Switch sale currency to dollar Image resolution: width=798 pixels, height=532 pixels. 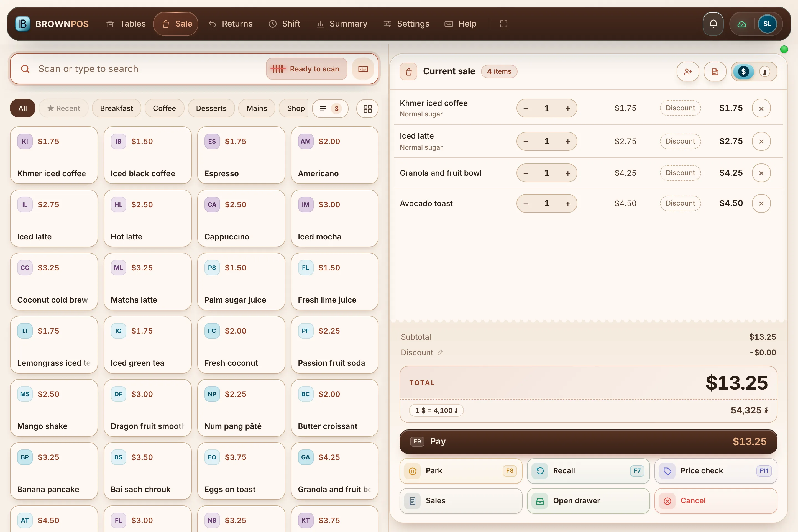click(743, 71)
